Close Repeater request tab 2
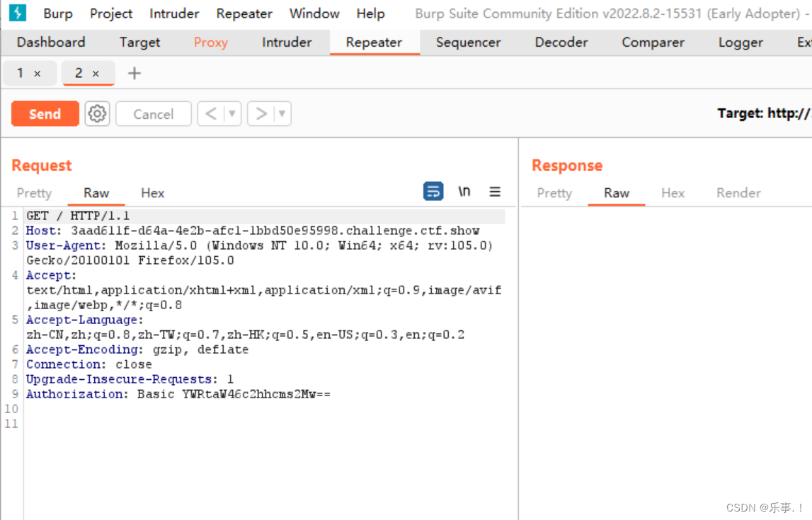 click(96, 74)
